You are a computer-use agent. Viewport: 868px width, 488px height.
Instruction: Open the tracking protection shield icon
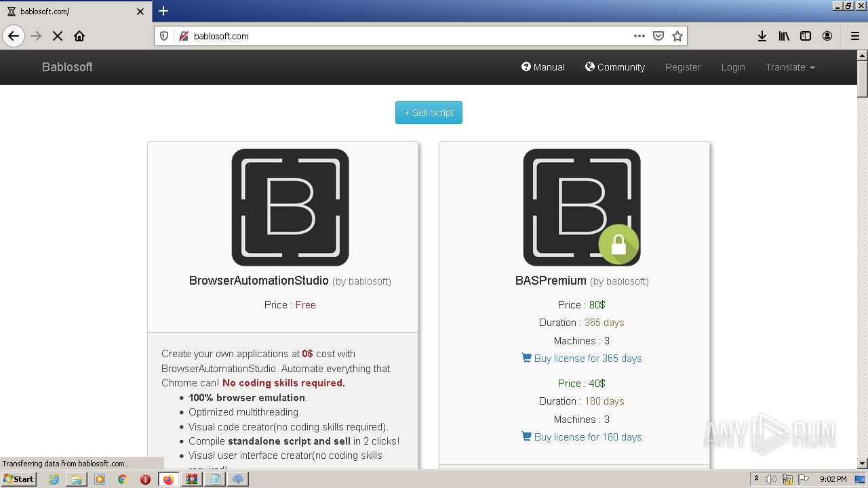(x=164, y=36)
